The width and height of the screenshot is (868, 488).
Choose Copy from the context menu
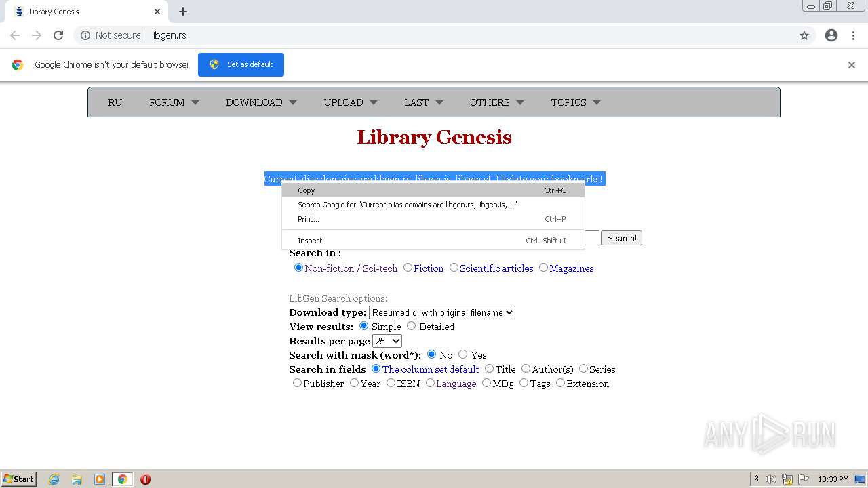tap(433, 190)
